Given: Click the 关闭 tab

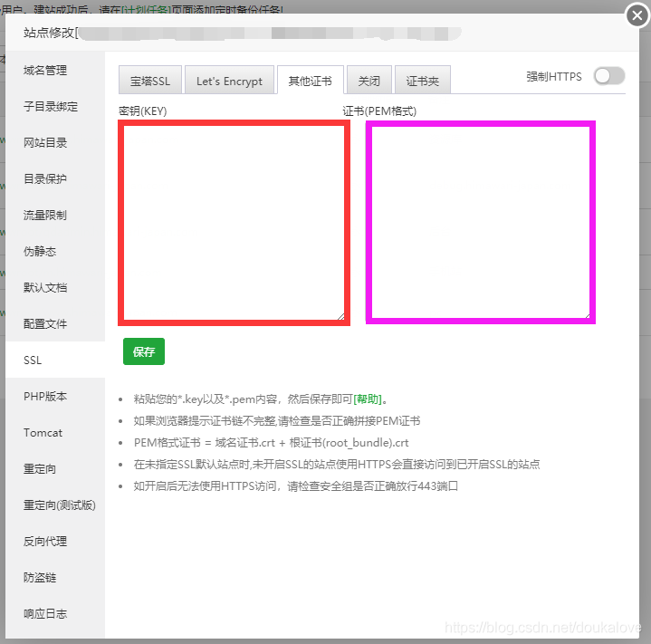Looking at the screenshot, I should [x=369, y=81].
